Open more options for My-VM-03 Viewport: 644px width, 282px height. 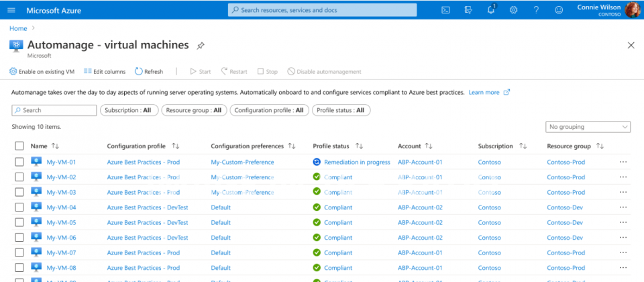pos(623,192)
